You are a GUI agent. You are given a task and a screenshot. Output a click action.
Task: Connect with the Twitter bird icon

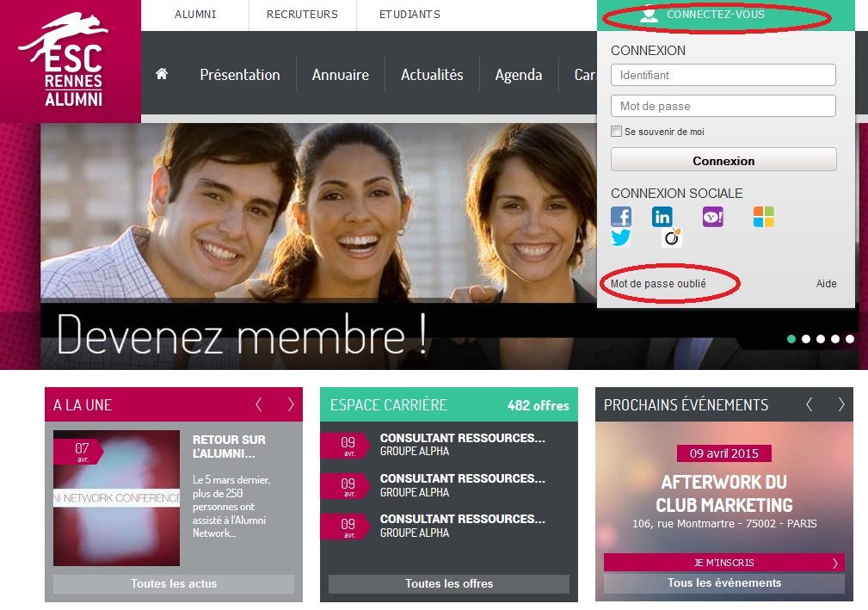(620, 238)
